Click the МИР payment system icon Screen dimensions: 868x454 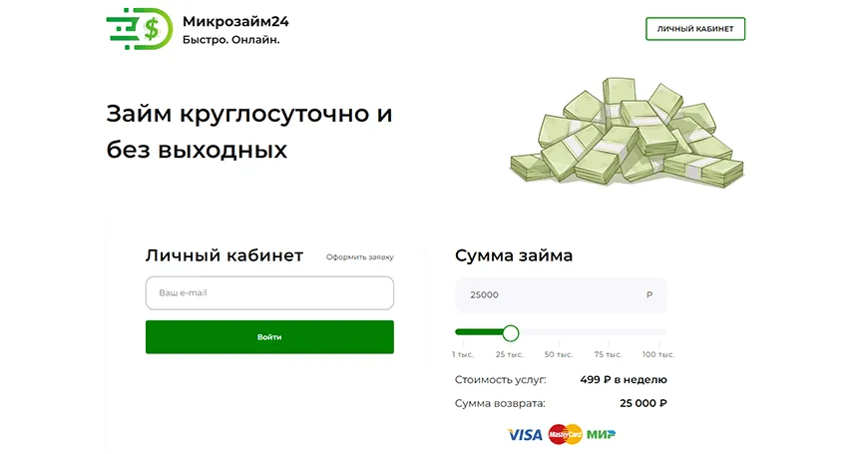point(601,434)
